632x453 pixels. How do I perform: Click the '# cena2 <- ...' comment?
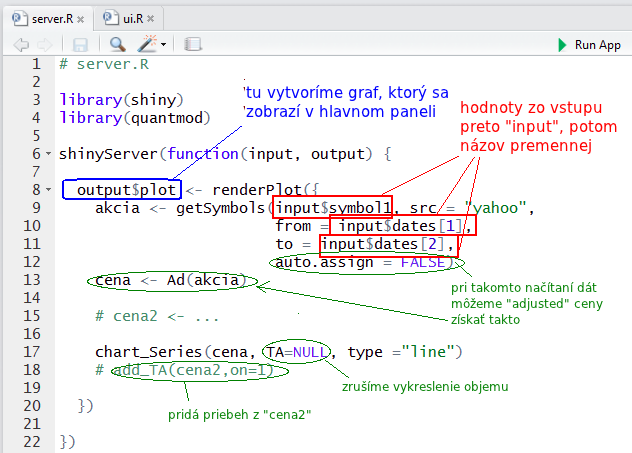pos(157,316)
